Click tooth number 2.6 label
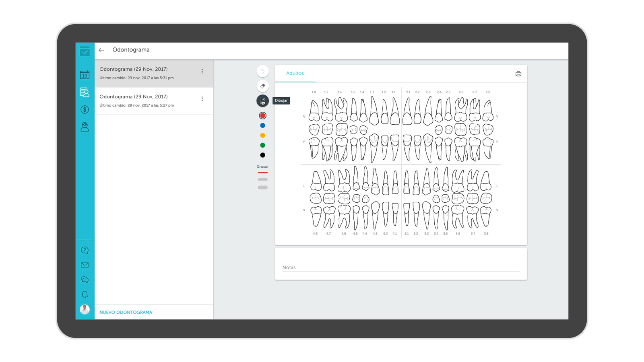The image size is (644, 362). 461,92
